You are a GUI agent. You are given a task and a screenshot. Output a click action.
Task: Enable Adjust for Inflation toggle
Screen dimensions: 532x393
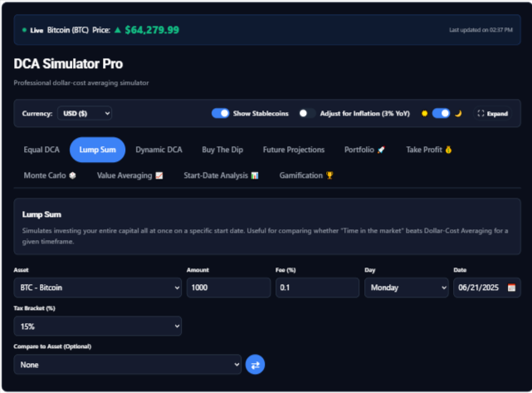click(x=307, y=114)
